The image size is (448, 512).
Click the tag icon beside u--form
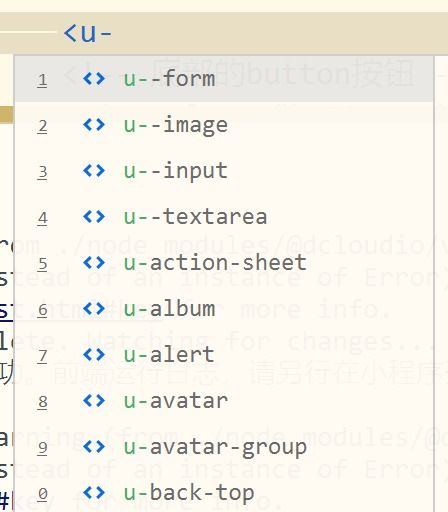pos(94,79)
